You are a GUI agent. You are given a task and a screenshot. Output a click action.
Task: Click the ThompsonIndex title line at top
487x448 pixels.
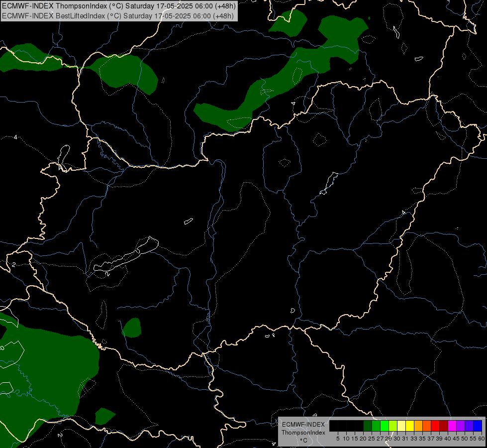tap(118, 6)
